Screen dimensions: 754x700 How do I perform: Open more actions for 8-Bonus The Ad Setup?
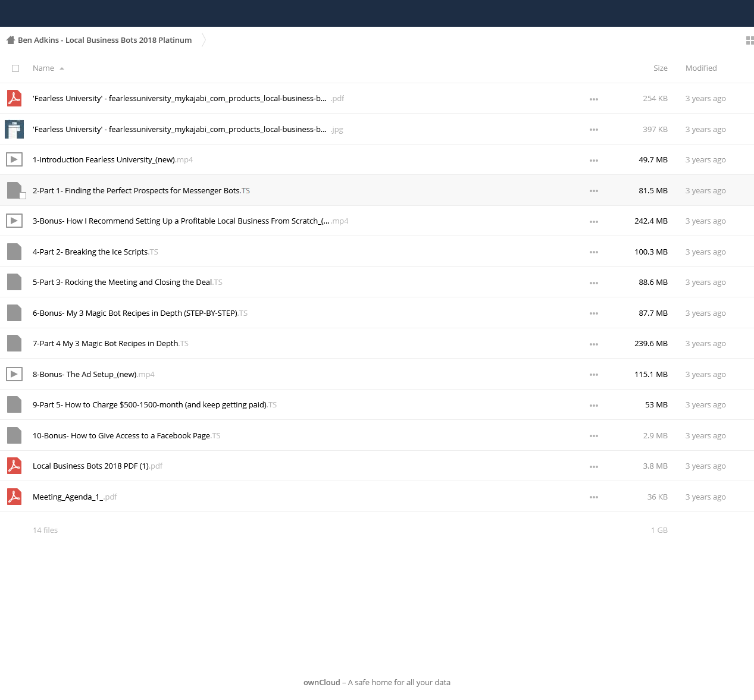[x=594, y=375]
